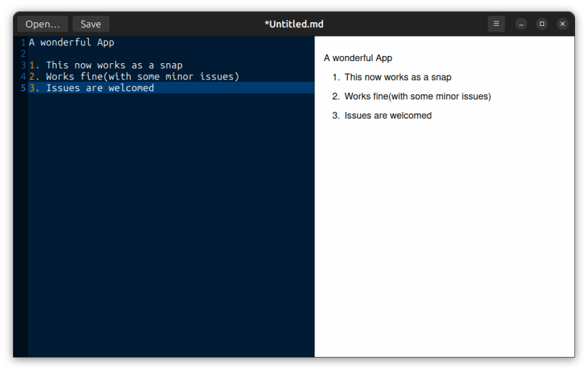
Task: Close the Untitled.md window
Action: (x=562, y=24)
